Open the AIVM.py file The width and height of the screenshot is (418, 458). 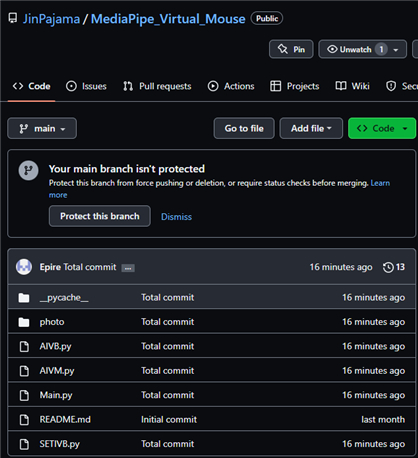tap(57, 371)
